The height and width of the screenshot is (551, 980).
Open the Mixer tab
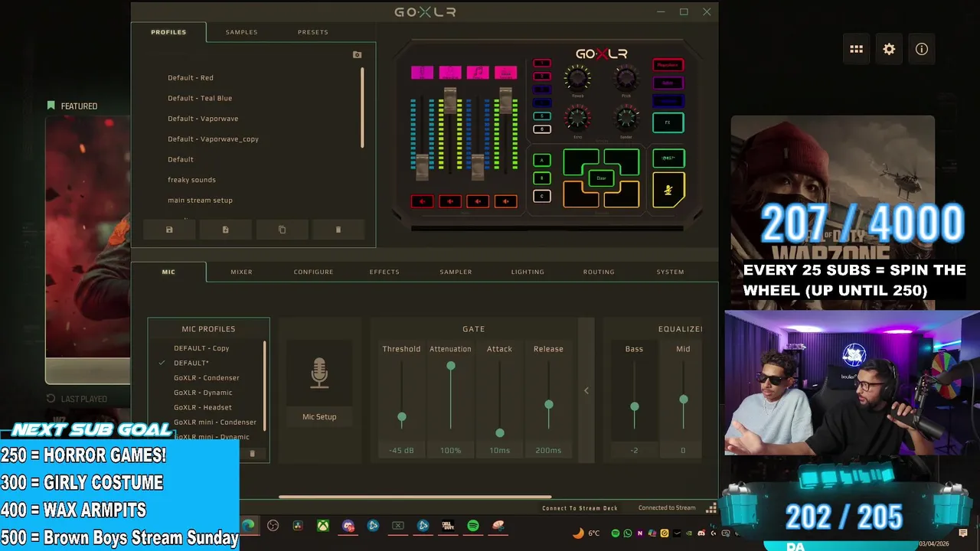(241, 272)
